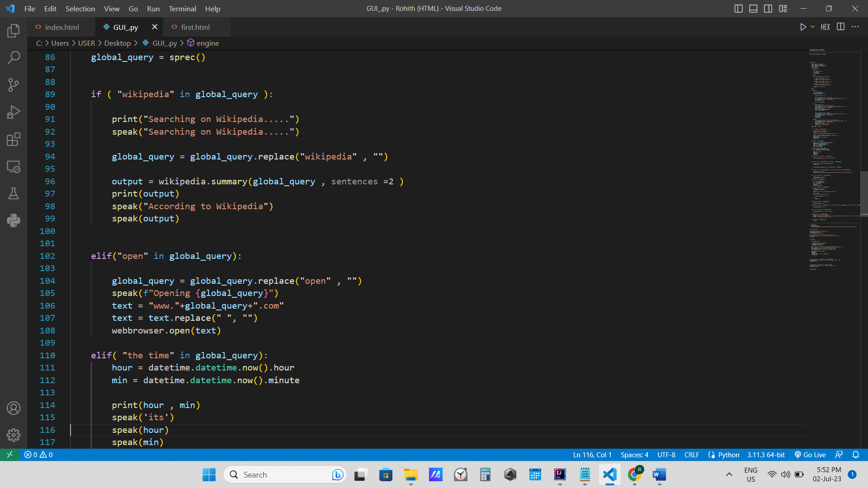
Task: Open Run and Debug view
Action: click(x=14, y=112)
